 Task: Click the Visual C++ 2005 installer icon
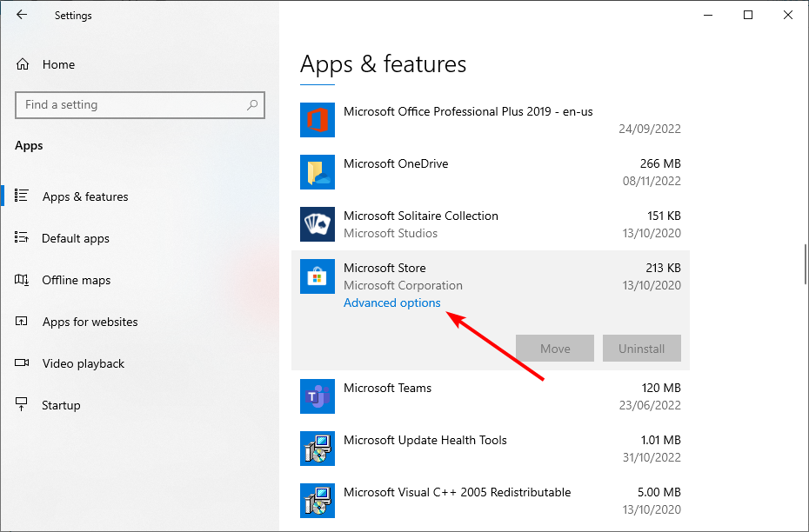coord(318,501)
